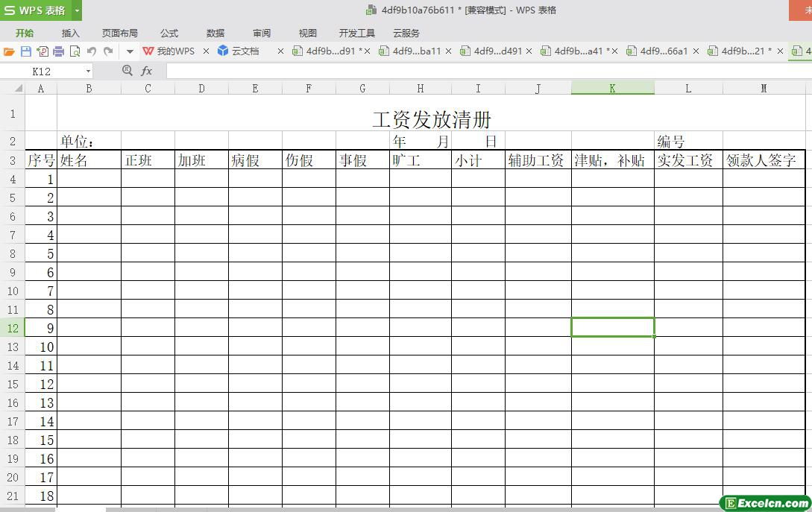Select column M header
Image resolution: width=812 pixels, height=512 pixels.
coord(764,88)
